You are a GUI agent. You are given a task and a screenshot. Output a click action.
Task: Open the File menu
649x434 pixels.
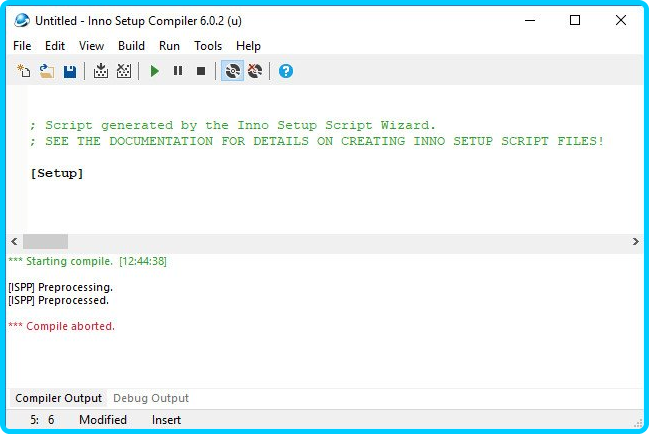[x=22, y=46]
